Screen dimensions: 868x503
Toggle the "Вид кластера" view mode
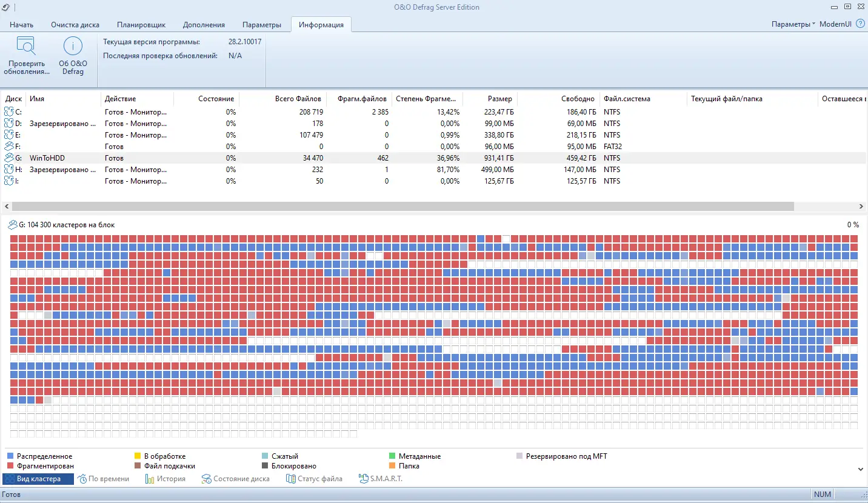coord(38,478)
